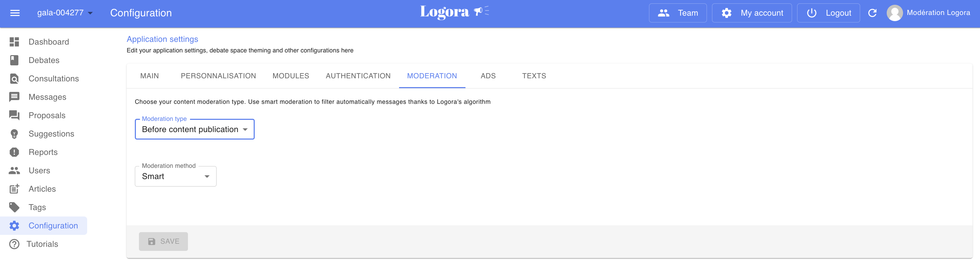Open the Moderation method Smart dropdown

(175, 176)
